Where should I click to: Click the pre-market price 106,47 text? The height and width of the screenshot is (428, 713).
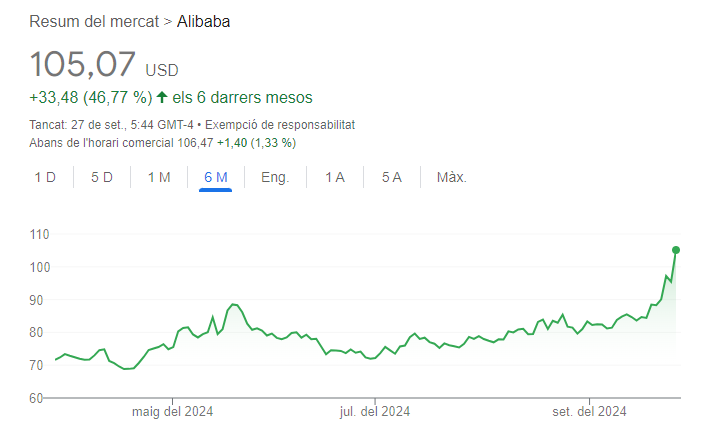click(x=195, y=143)
